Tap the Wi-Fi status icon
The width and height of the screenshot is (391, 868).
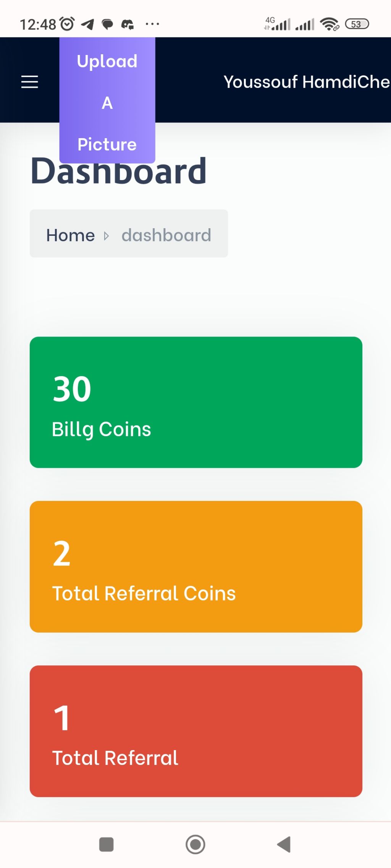330,24
